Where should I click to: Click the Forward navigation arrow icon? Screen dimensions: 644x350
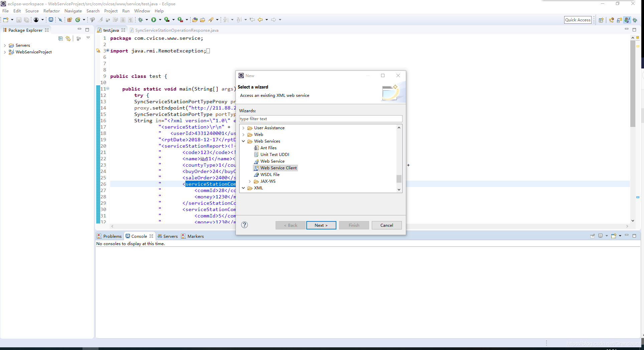(274, 20)
